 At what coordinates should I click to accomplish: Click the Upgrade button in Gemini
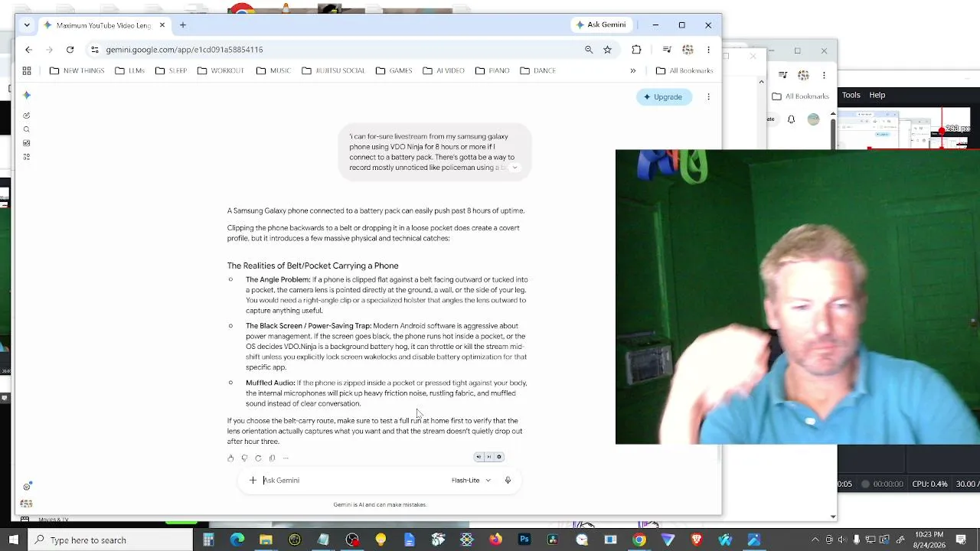tap(663, 97)
